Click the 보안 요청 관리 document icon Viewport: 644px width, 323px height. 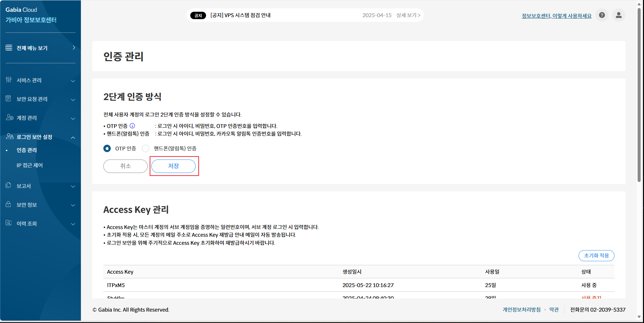[9, 99]
